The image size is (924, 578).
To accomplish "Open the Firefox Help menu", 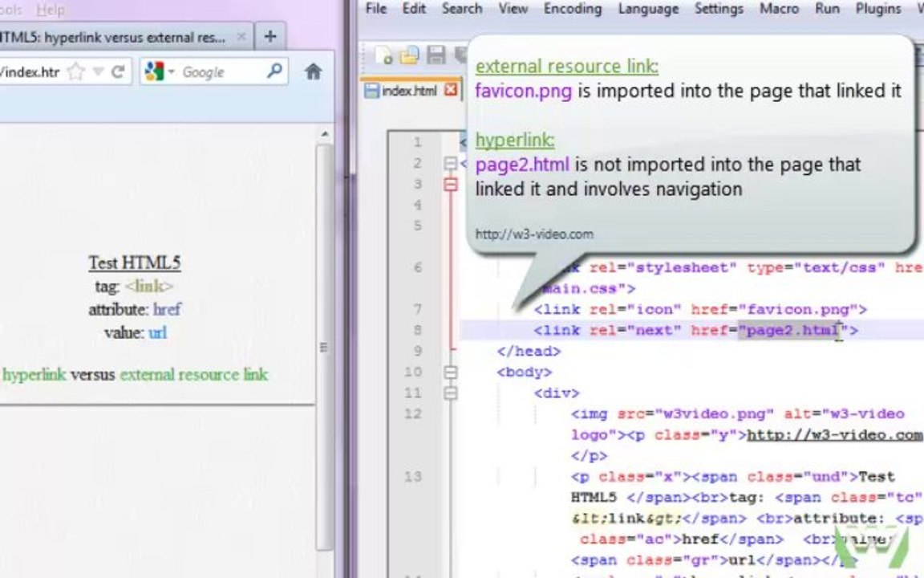I will pyautogui.click(x=51, y=10).
